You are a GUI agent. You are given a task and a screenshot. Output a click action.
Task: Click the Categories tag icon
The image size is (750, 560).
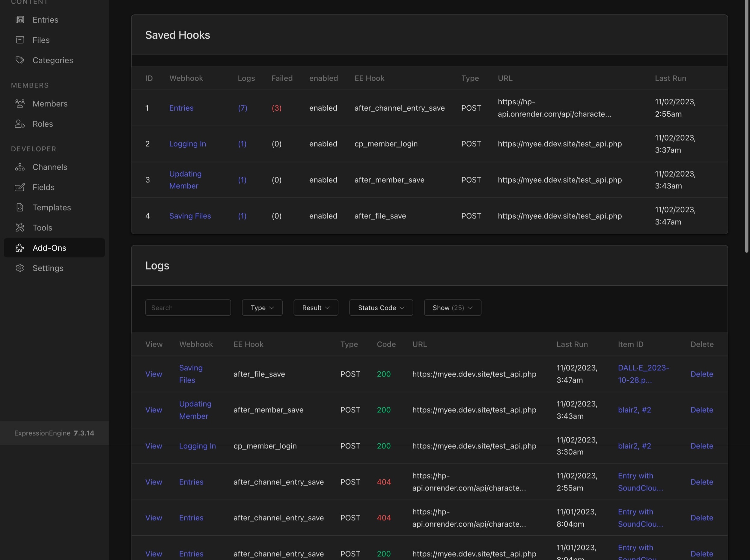[20, 60]
